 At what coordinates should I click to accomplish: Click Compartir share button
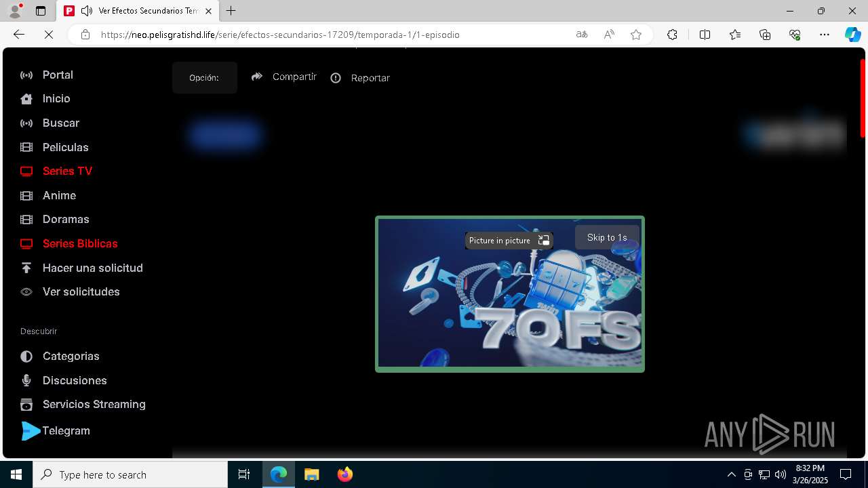coord(283,77)
